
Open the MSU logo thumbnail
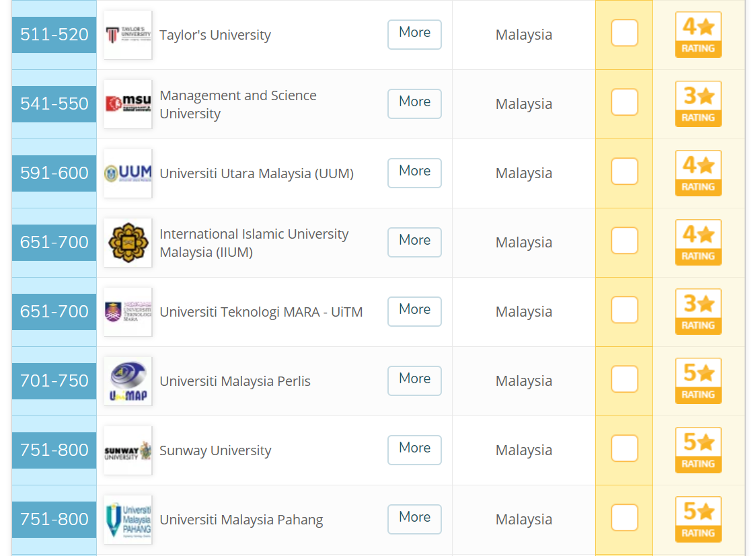click(128, 104)
